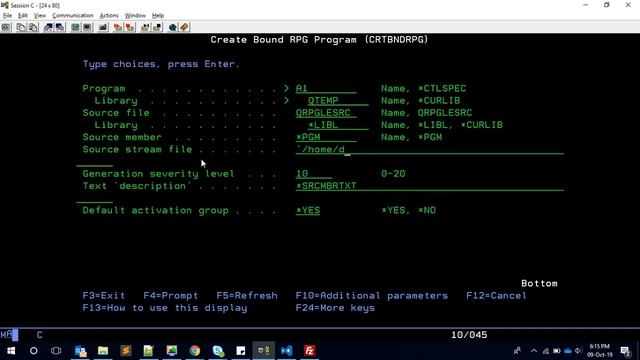The image size is (640, 360).
Task: Click the Stop macro recording icon
Action: click(x=130, y=27)
